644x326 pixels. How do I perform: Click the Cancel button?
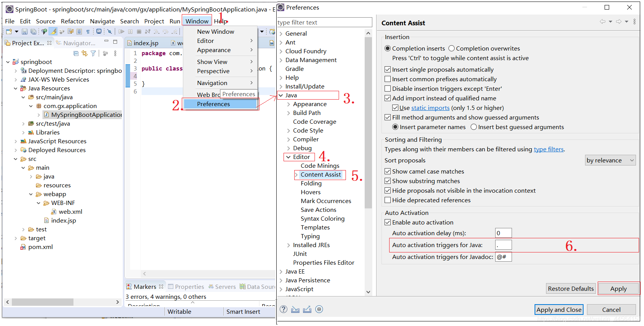(x=611, y=310)
